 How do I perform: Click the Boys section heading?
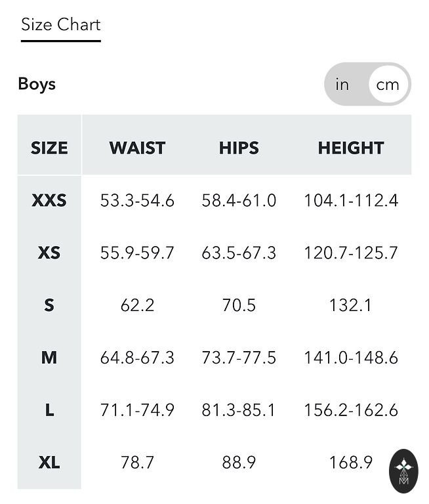(37, 84)
